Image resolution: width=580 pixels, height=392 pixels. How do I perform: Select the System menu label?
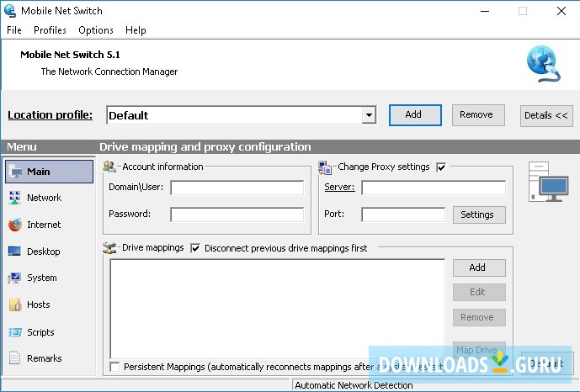42,278
